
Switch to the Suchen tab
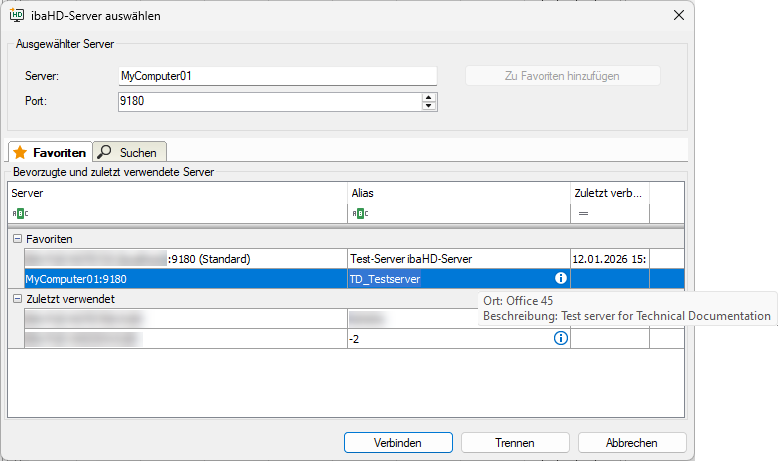(x=131, y=153)
